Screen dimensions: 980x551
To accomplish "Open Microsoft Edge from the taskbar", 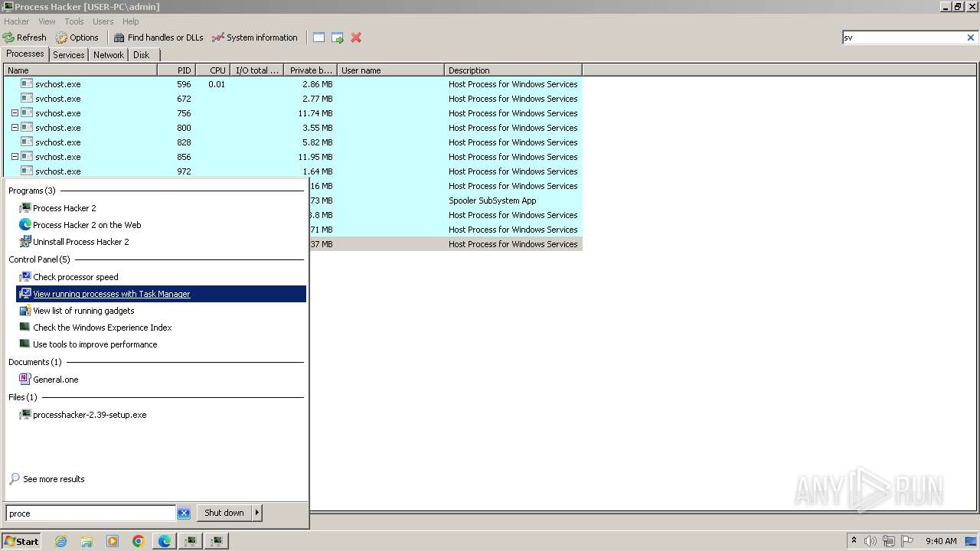I will coord(165,541).
